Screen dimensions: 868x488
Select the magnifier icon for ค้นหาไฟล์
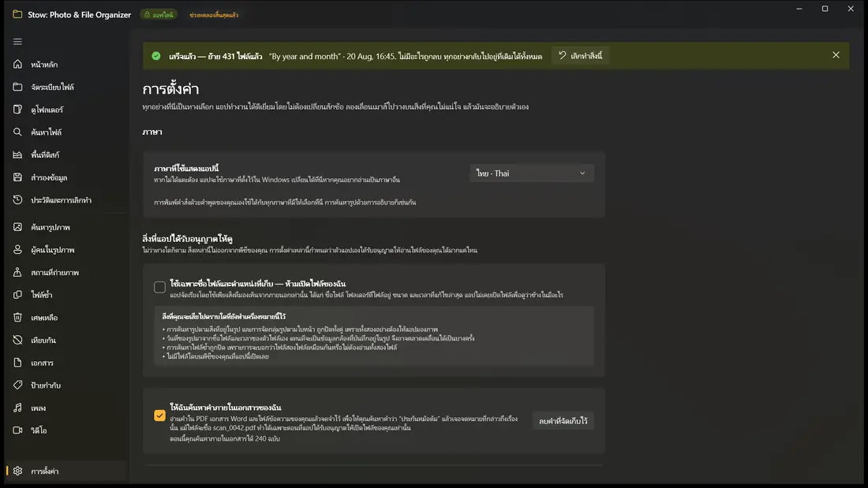coord(17,132)
